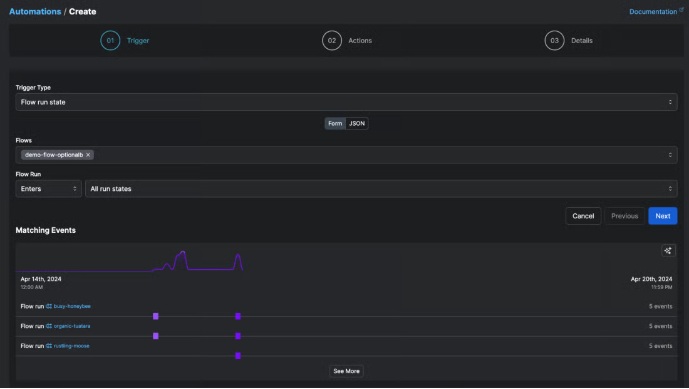This screenshot has height=389, width=689.
Task: Click second purple event marker on organic-tuatara row
Action: coord(238,336)
